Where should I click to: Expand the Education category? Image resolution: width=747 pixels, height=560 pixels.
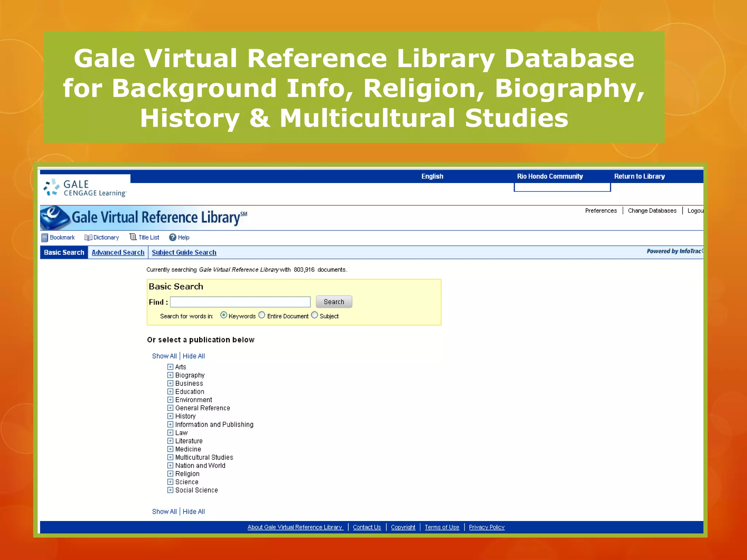tap(170, 392)
